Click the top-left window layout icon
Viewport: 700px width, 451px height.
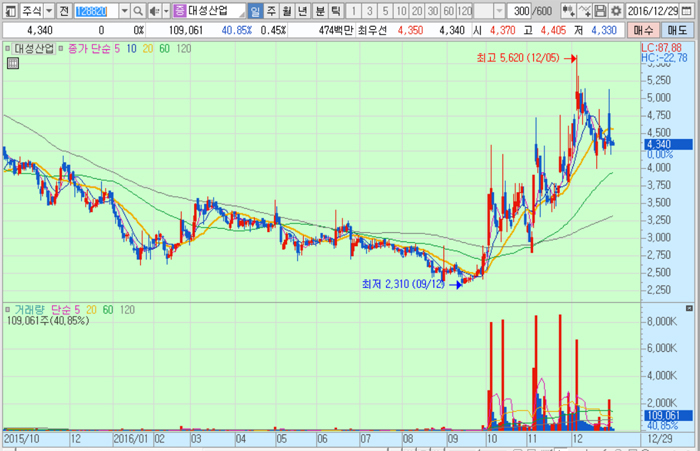tap(10, 10)
